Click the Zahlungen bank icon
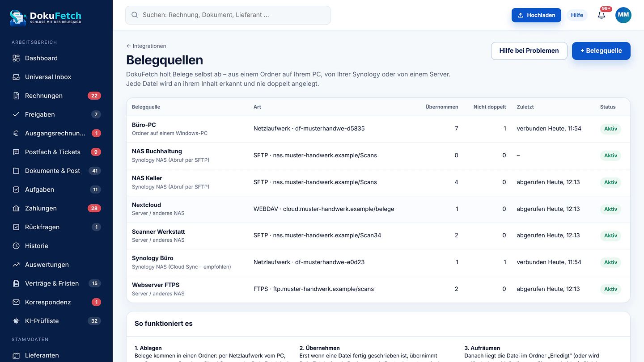 tap(16, 208)
